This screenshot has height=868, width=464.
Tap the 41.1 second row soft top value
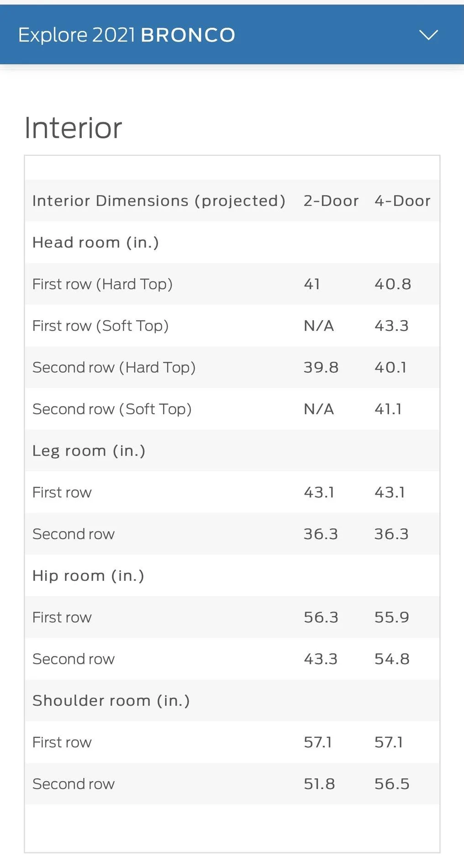click(x=388, y=409)
